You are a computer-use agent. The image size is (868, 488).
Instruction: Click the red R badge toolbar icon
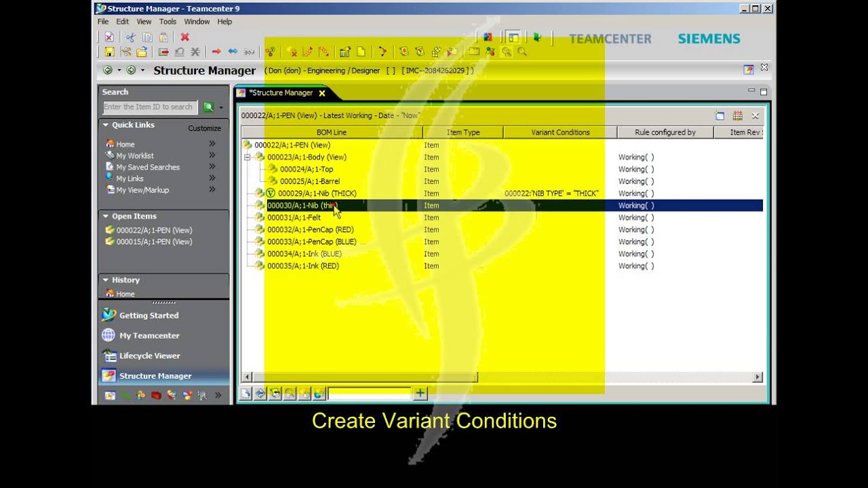pyautogui.click(x=404, y=52)
